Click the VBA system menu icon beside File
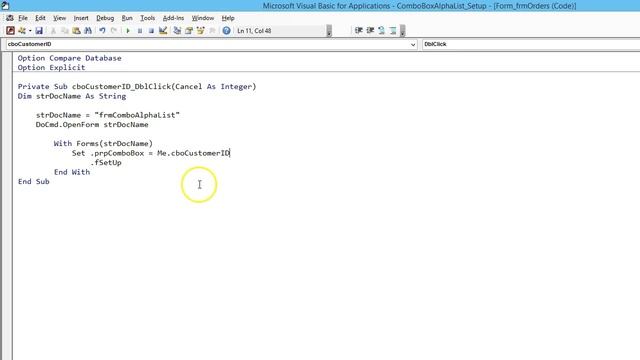Screen dimensions: 640x360 (x=10, y=18)
